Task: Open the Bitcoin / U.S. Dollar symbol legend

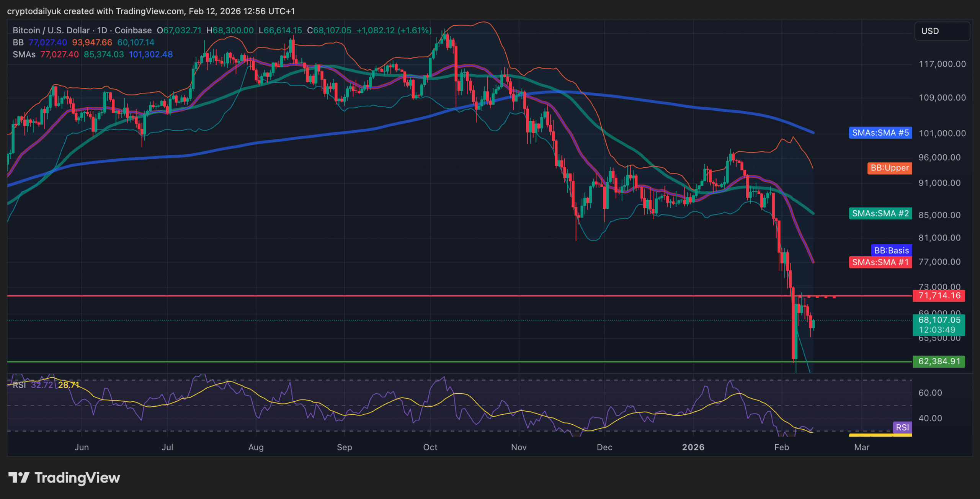Action: pyautogui.click(x=51, y=30)
